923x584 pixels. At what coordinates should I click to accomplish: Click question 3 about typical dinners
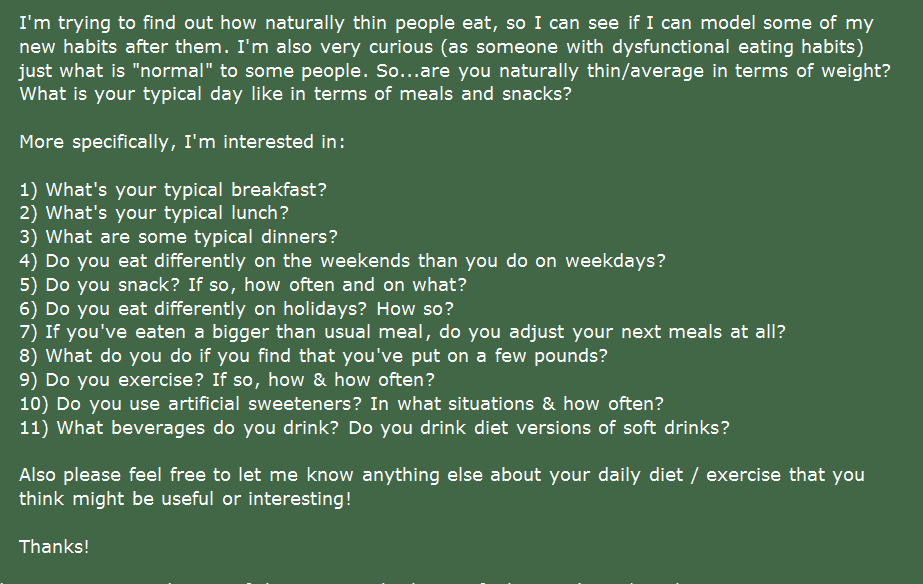pos(179,237)
